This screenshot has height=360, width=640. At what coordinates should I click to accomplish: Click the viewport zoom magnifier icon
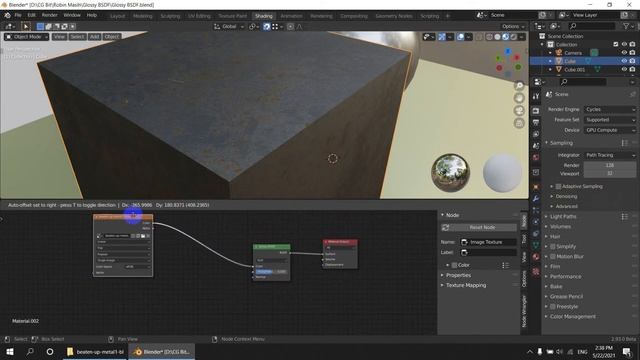pos(519,86)
